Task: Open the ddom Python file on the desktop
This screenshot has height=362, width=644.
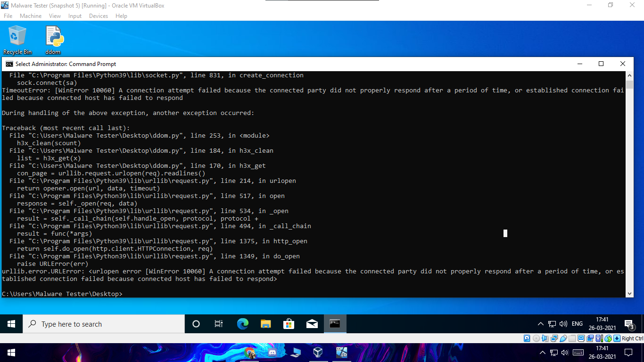Action: point(53,37)
